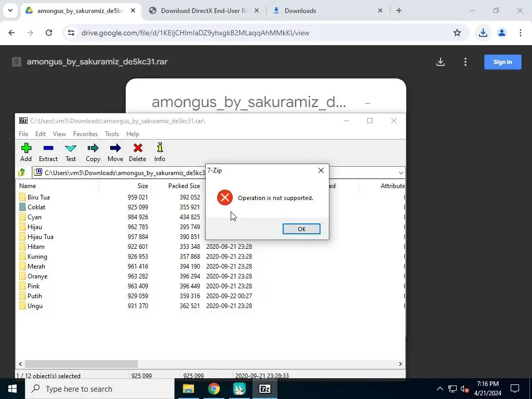This screenshot has width=532, height=399.
Task: Close the 7-Zip error dialog
Action: click(x=321, y=170)
